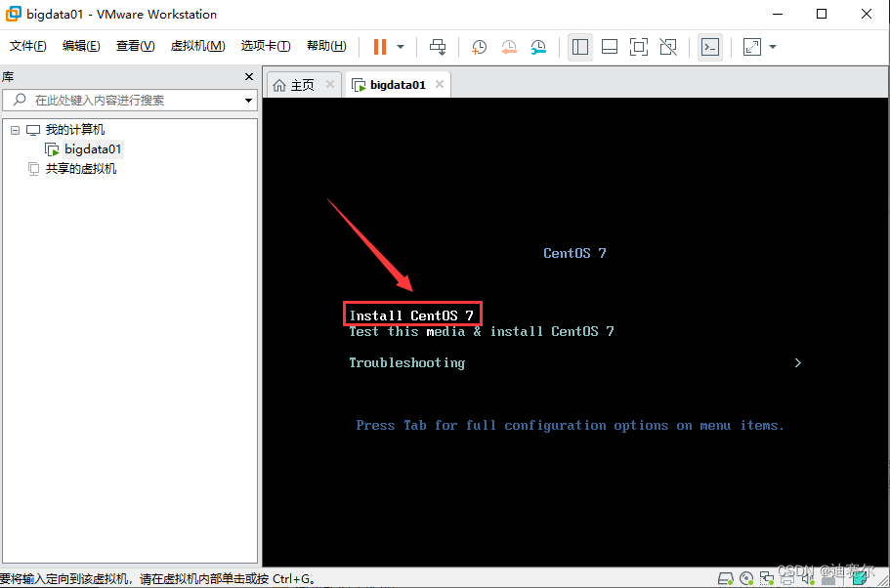Click the VMware Workstation title bar icon
The width and height of the screenshot is (890, 588).
[12, 15]
